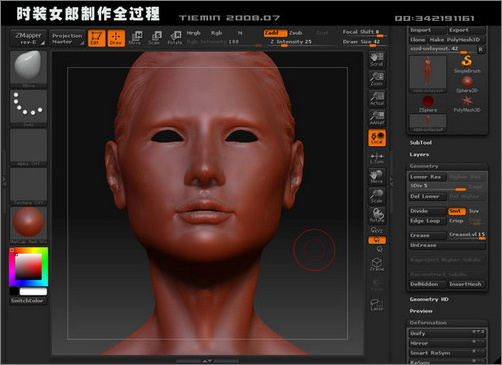
Task: Select the Scale transform icon in top shelf
Action: coord(155,38)
